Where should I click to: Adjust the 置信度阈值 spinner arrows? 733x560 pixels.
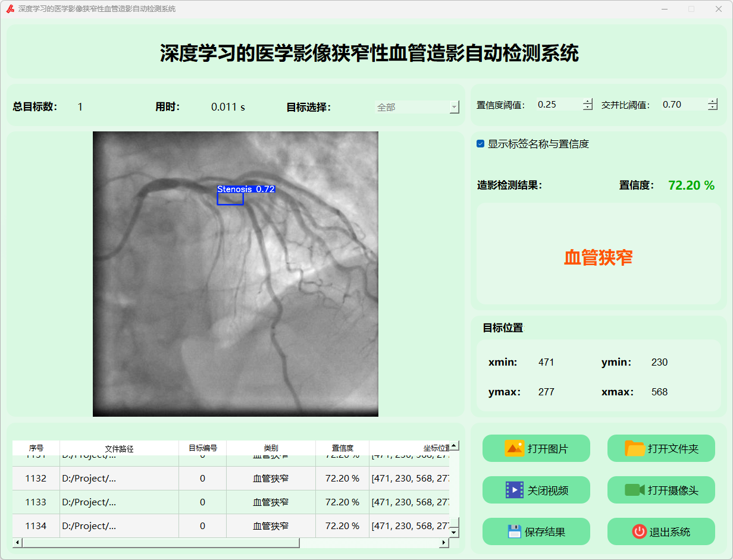tap(588, 105)
